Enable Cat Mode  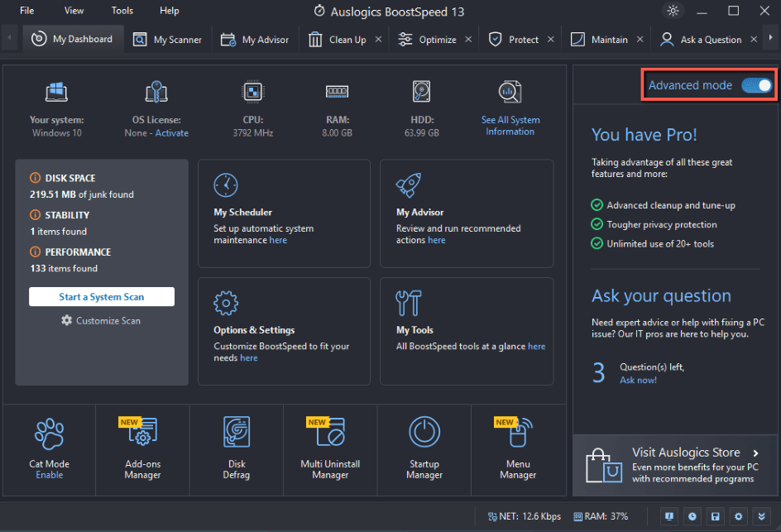[x=50, y=475]
